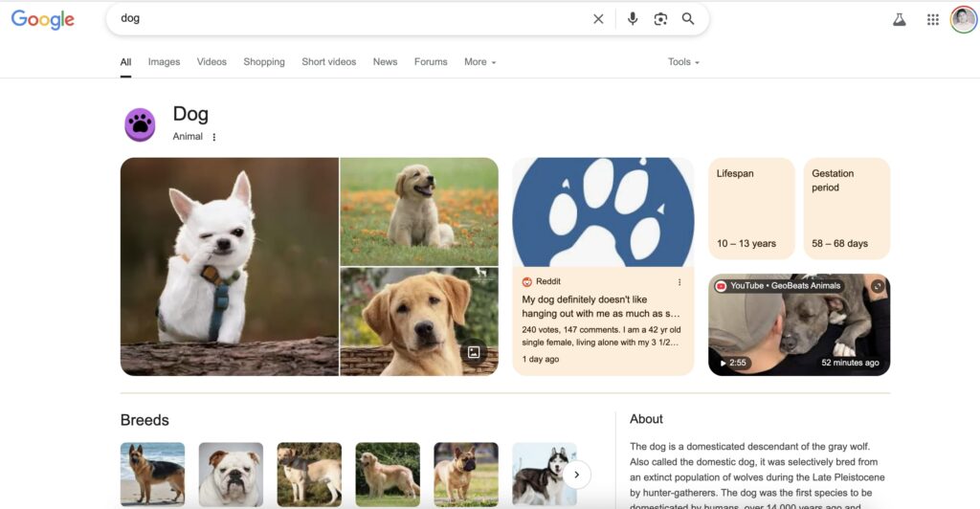The image size is (980, 509).
Task: Clear the search box with the X icon
Action: click(598, 19)
